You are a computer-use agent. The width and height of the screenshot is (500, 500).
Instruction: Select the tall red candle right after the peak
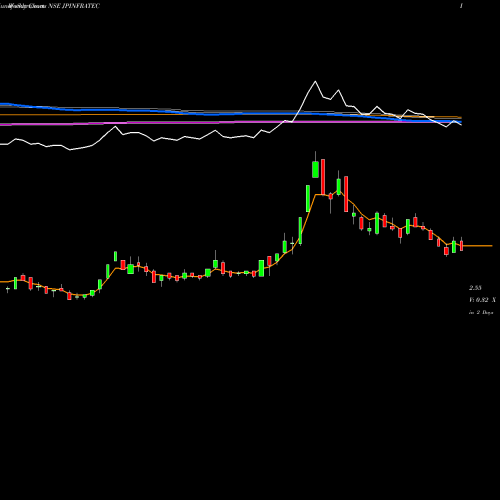[x=323, y=177]
